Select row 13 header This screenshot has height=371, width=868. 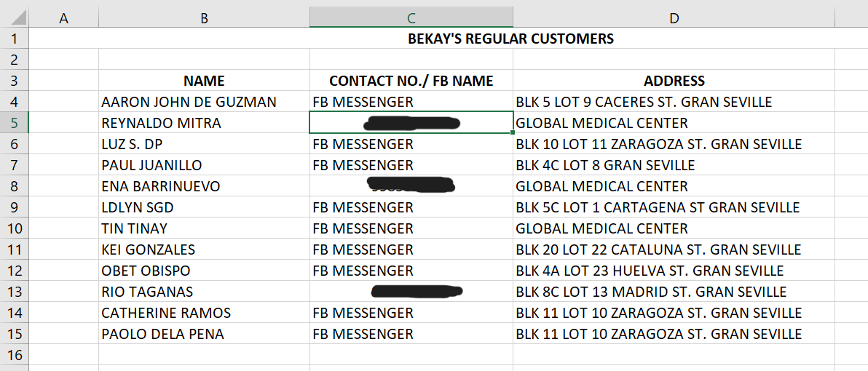click(15, 292)
